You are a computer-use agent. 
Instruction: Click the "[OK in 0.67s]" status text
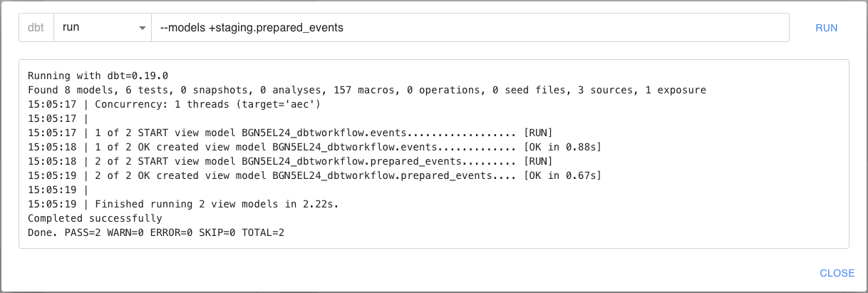[562, 175]
